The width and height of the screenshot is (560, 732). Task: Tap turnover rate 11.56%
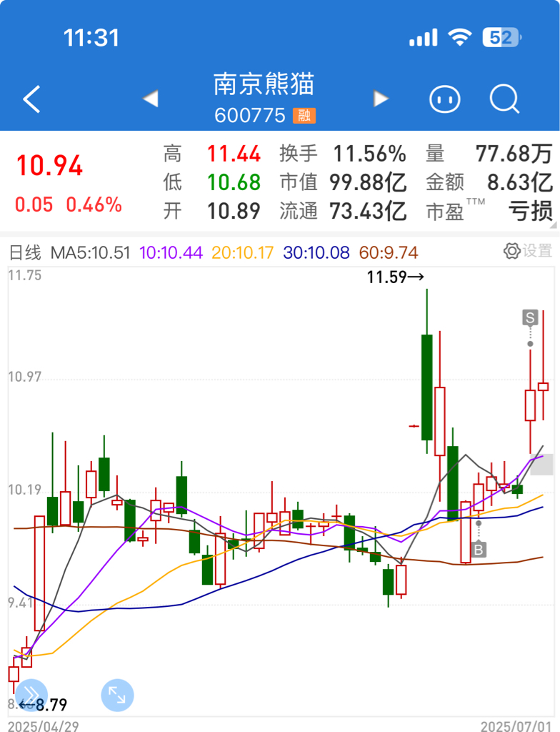369,154
